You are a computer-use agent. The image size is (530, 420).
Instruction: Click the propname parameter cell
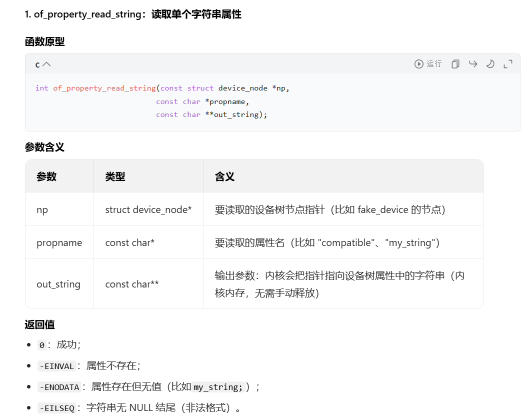(59, 242)
